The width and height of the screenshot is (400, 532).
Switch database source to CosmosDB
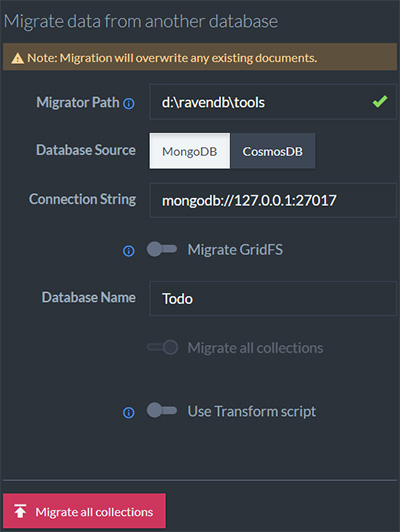[x=272, y=151]
